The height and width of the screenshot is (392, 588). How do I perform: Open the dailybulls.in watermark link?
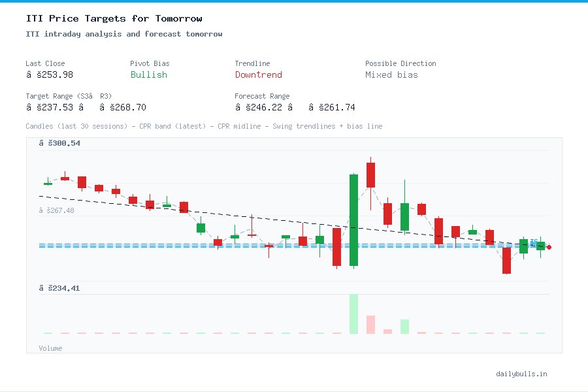522,374
